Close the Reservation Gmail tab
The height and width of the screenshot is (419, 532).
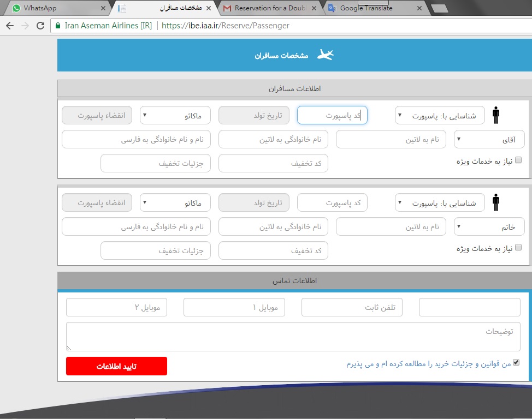point(314,8)
